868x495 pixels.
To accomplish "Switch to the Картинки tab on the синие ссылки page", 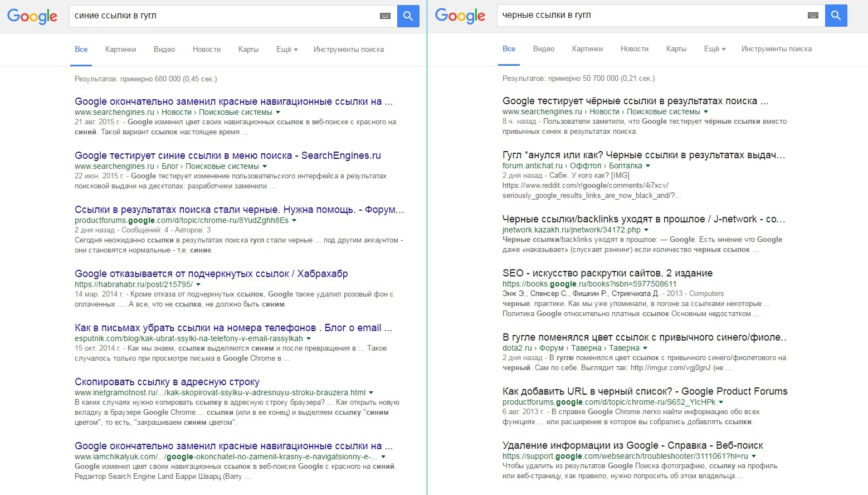I will click(121, 50).
